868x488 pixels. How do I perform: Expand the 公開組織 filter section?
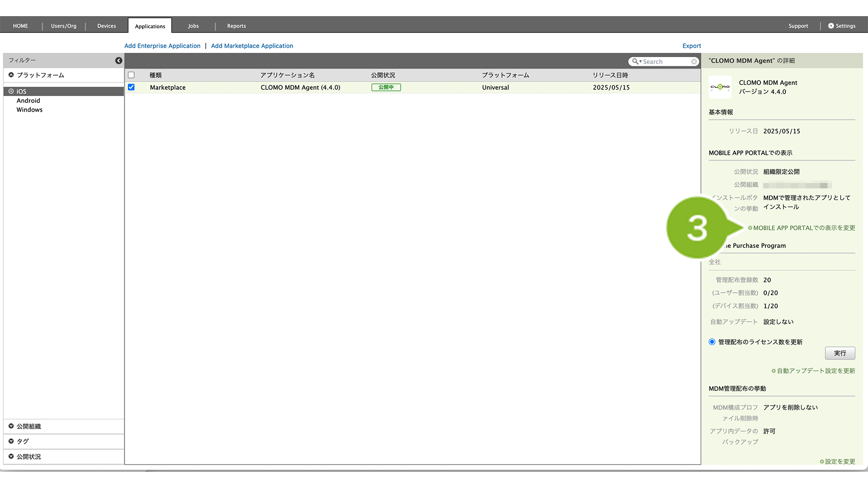(11, 426)
